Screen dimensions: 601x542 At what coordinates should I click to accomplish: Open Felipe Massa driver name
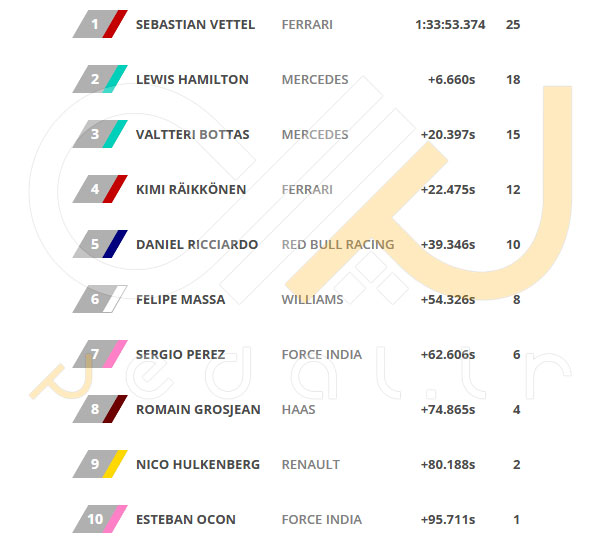(x=181, y=299)
